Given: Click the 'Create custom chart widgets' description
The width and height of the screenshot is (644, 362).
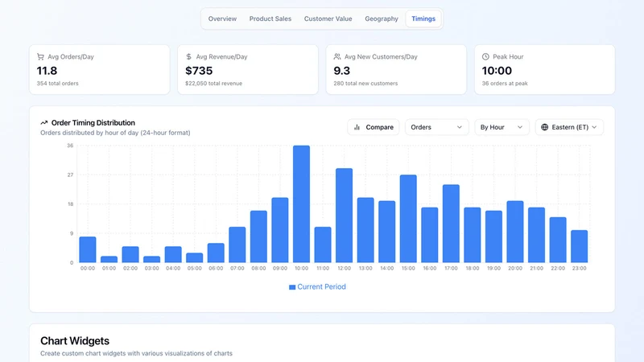Looking at the screenshot, I should 136,353.
